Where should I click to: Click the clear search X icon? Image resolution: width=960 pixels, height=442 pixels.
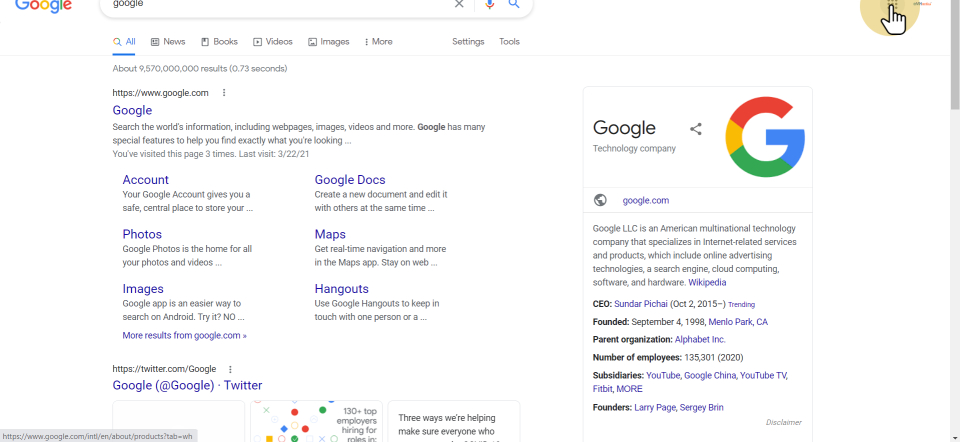[x=459, y=4]
